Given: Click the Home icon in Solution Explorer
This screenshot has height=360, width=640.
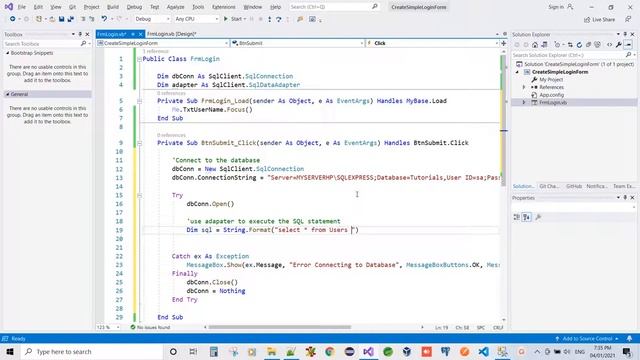Looking at the screenshot, I should click(x=535, y=45).
